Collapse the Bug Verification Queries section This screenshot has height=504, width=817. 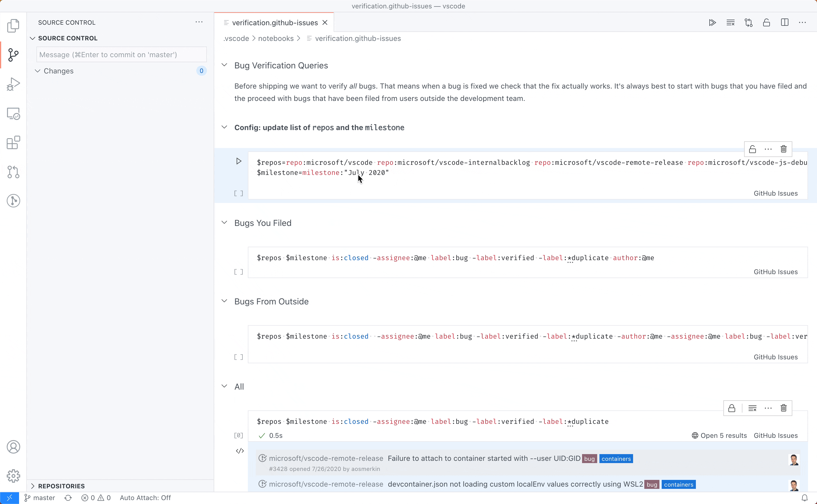pyautogui.click(x=224, y=65)
